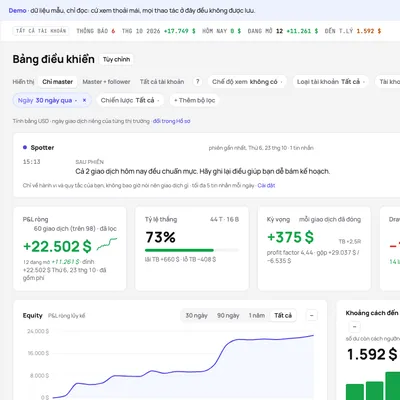Viewport: 400px width, 400px height.
Task: Click the Spotter message about 2 giao dịch
Action: click(203, 171)
